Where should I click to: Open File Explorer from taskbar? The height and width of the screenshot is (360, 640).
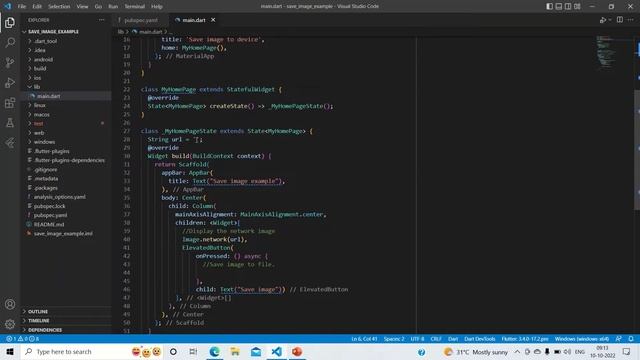(x=235, y=351)
